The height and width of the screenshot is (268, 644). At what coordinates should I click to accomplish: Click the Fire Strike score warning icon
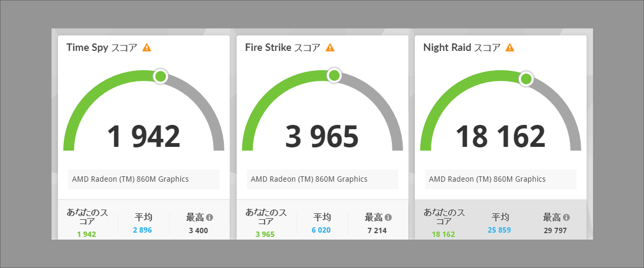click(x=330, y=47)
